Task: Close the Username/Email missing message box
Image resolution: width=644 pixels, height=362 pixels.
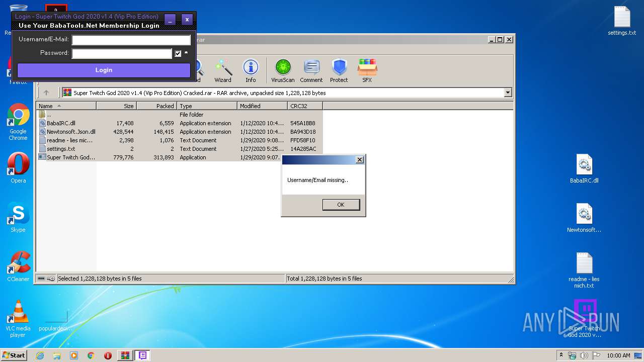Action: (359, 160)
